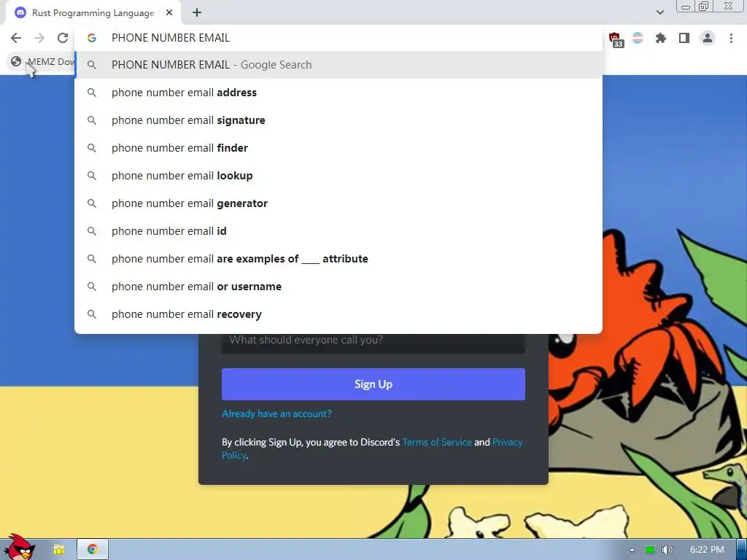The height and width of the screenshot is (560, 747).
Task: Choose PHONE NUMBER EMAIL - Google Search
Action: [x=338, y=65]
